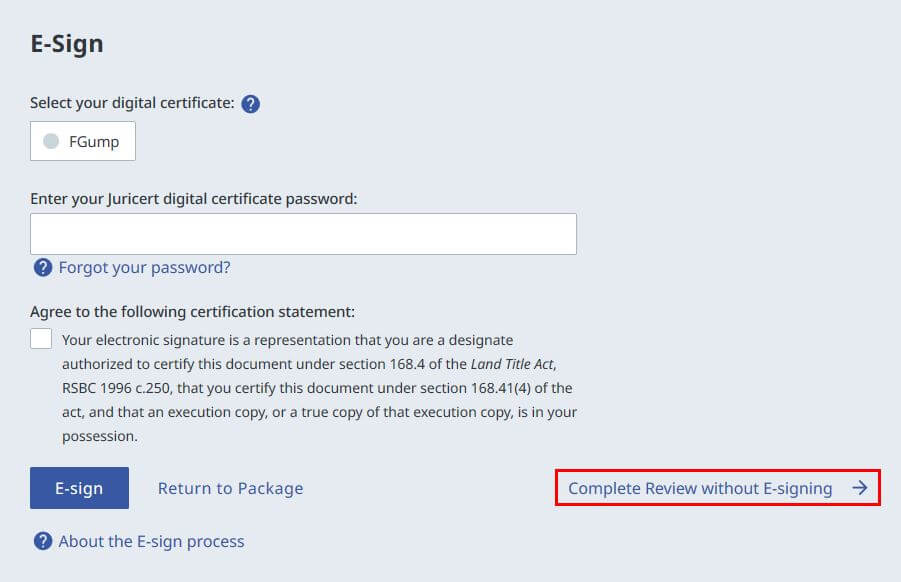
Task: Click the question mark icon beside About the E-sign process
Action: tap(43, 541)
